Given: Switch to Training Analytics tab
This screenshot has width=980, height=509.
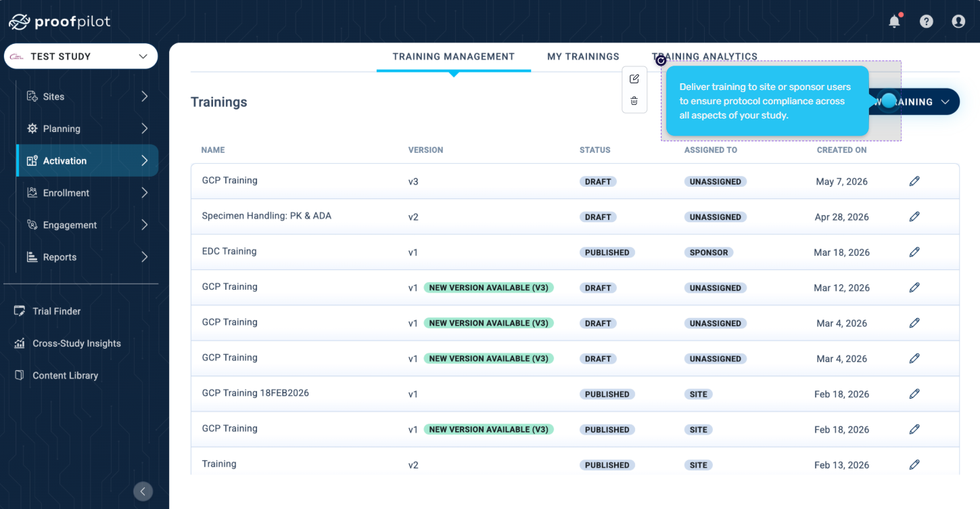Looking at the screenshot, I should pyautogui.click(x=705, y=57).
